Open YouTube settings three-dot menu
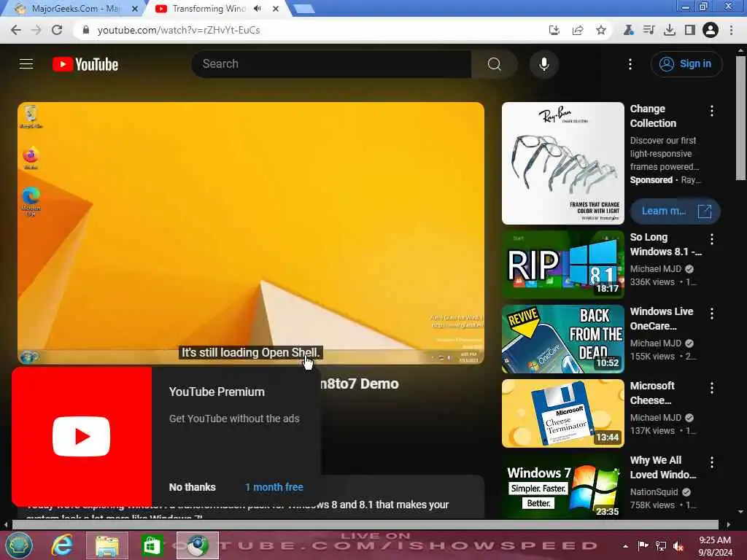 [x=630, y=64]
